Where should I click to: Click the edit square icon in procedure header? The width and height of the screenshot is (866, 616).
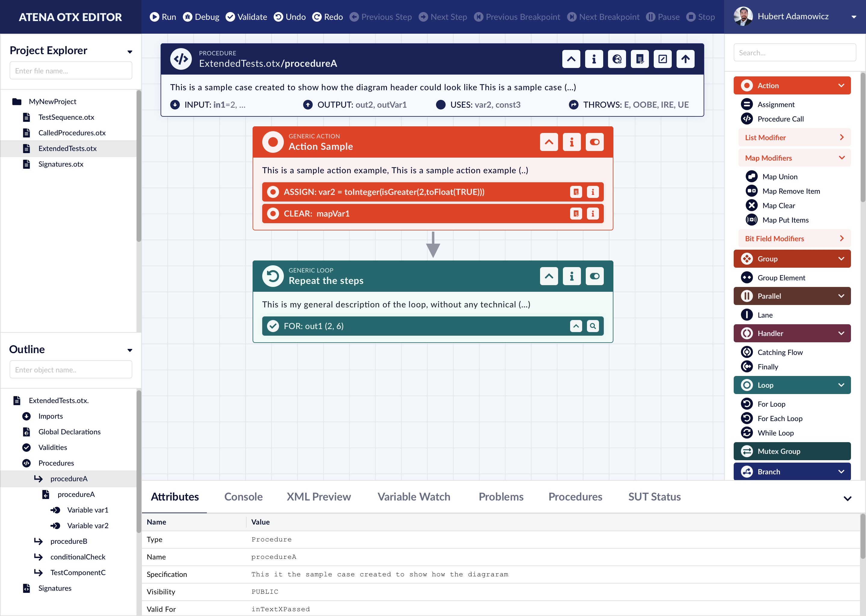662,59
